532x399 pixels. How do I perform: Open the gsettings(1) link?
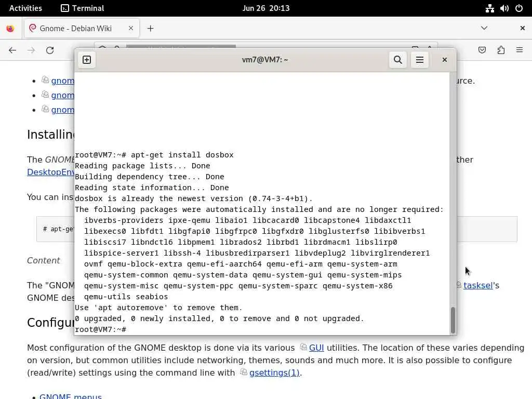[274, 373]
